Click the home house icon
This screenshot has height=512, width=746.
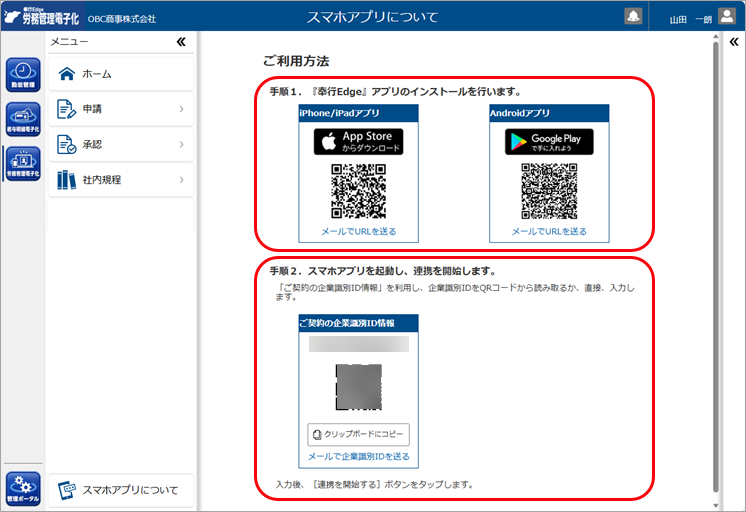(67, 74)
